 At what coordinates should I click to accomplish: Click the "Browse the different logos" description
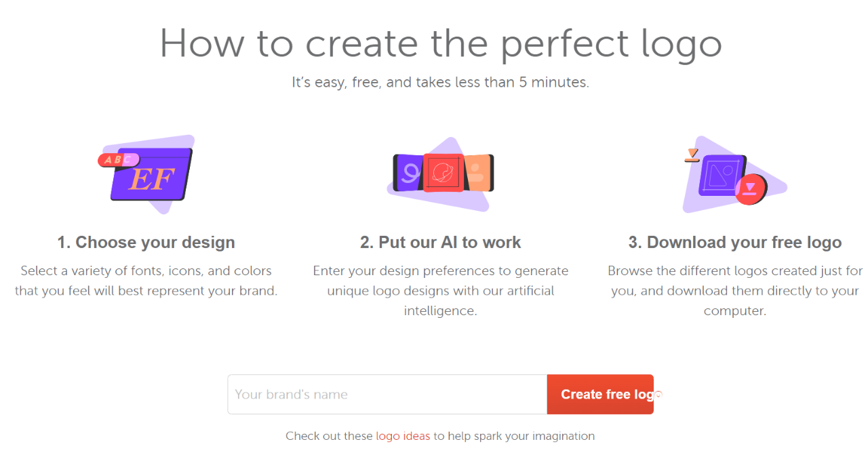735,291
